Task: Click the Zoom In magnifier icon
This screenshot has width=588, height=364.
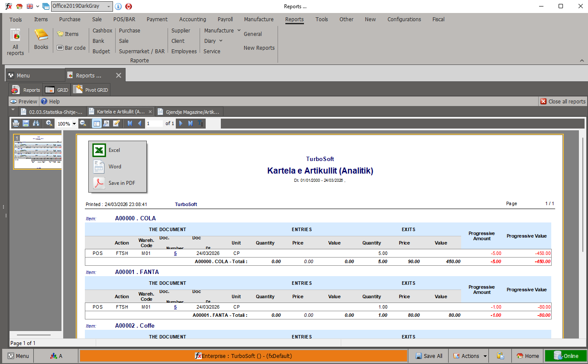Action: (x=49, y=124)
